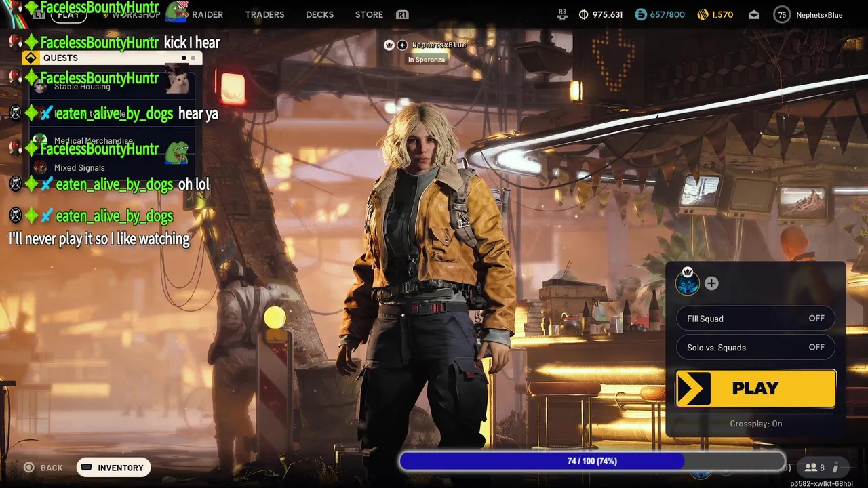The height and width of the screenshot is (488, 868).
Task: Open the Raider tab
Action: (x=208, y=14)
